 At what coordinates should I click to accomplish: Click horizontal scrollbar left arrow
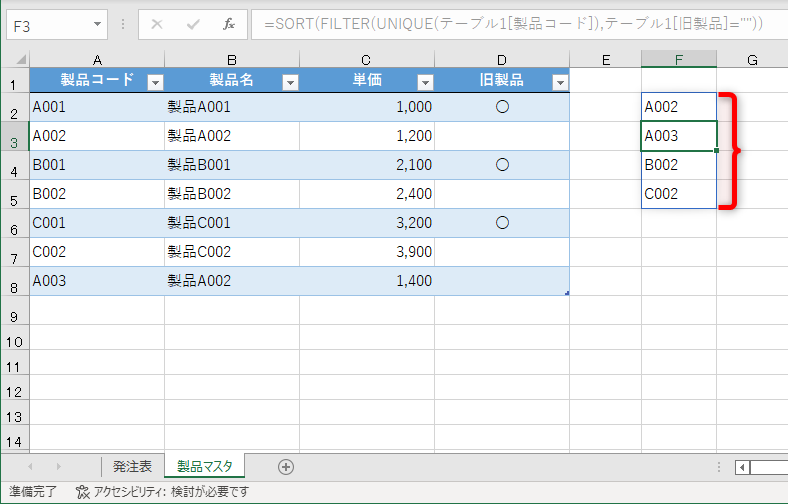click(x=742, y=467)
